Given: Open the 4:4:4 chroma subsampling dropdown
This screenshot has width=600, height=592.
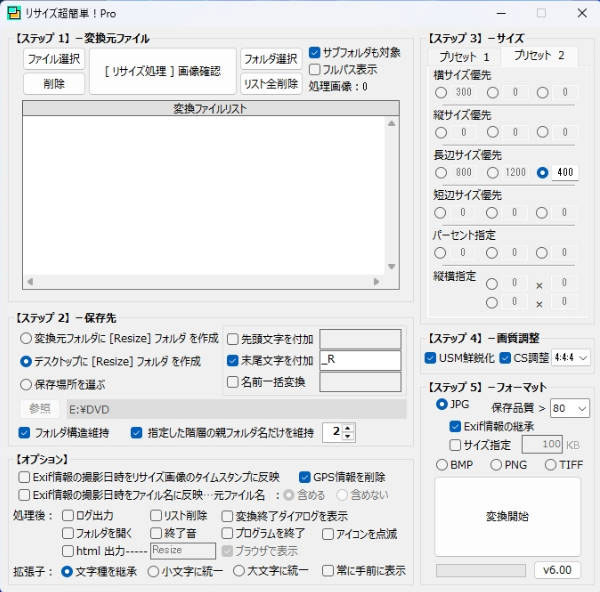Looking at the screenshot, I should pos(571,358).
